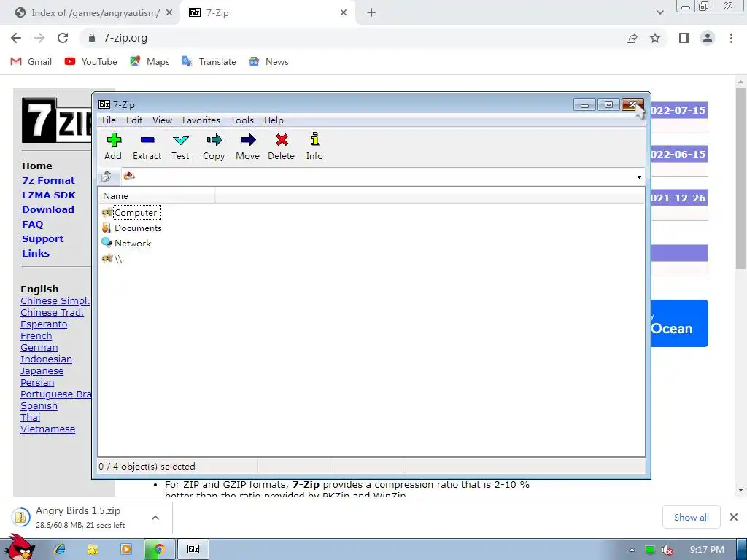Click the Show all downloads button
Screen dimensions: 747x560
point(692,517)
